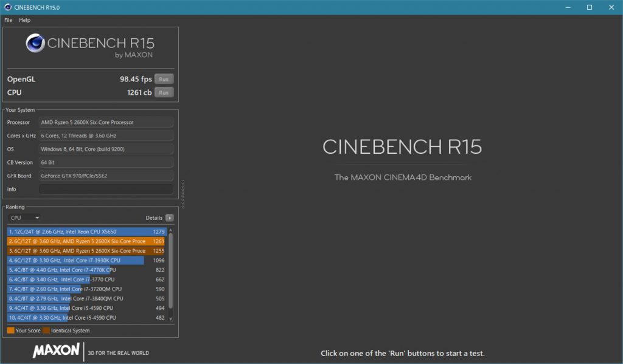The width and height of the screenshot is (623, 364).
Task: Run the CPU benchmark test
Action: 164,92
